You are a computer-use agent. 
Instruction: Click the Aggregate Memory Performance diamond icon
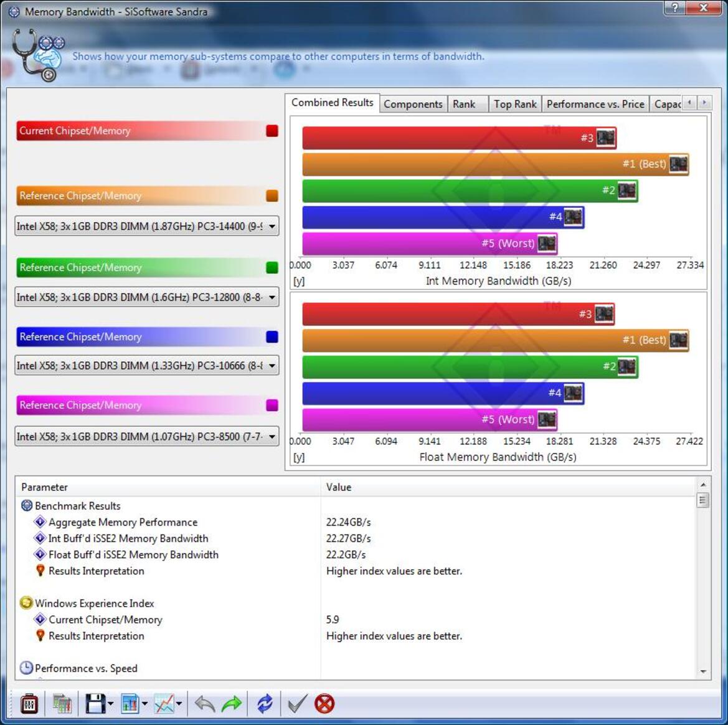click(40, 521)
